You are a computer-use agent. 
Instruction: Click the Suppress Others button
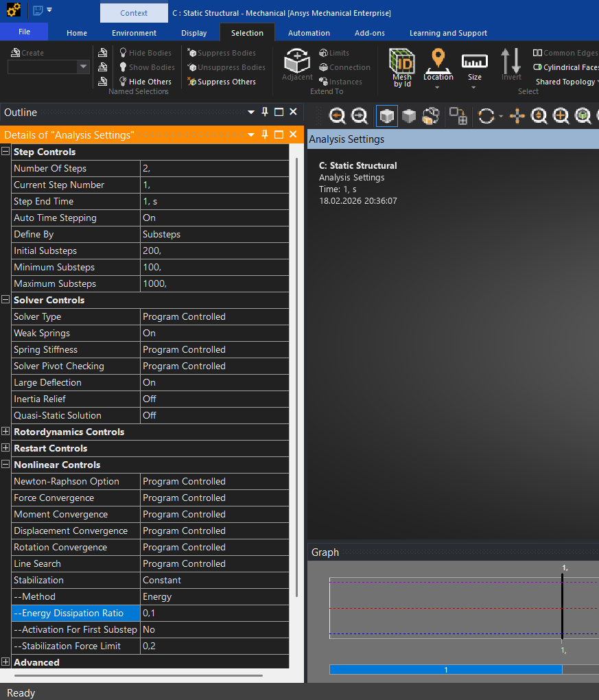click(222, 82)
